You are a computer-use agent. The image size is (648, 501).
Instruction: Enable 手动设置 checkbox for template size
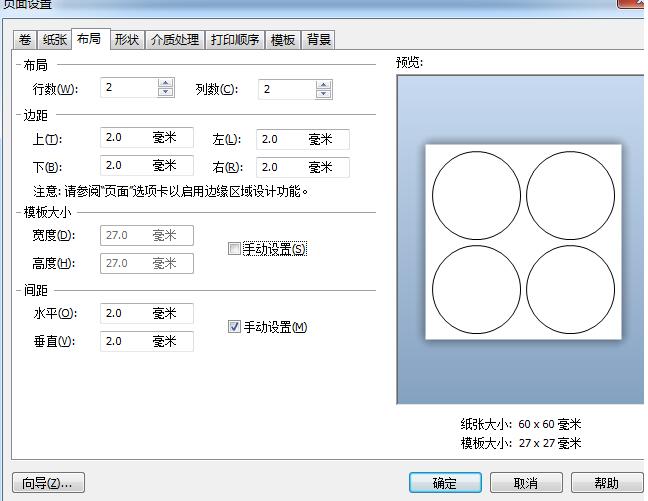[x=235, y=249]
